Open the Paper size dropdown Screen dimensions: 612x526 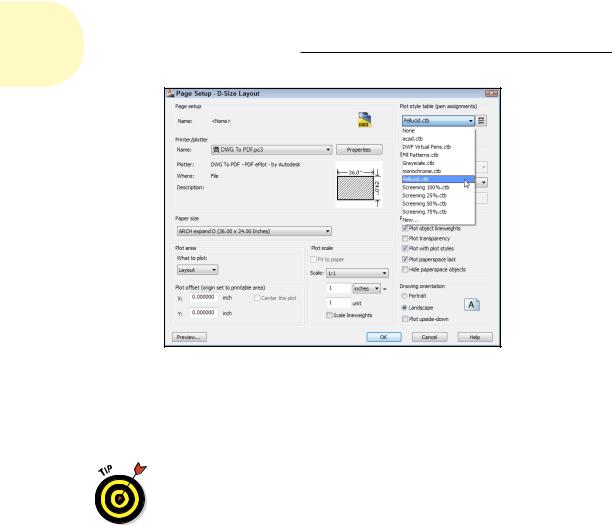pos(254,231)
